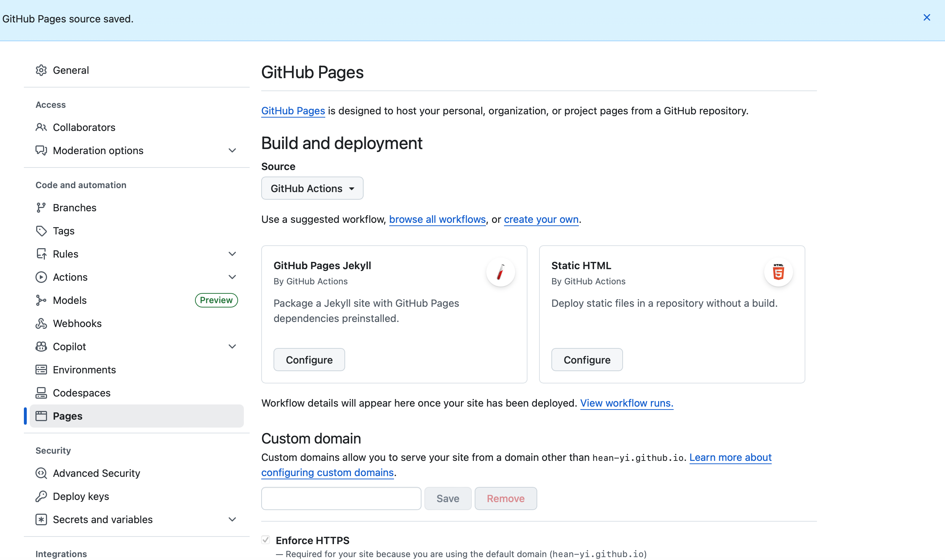
Task: Click the Deploy keys key icon
Action: pyautogui.click(x=41, y=496)
